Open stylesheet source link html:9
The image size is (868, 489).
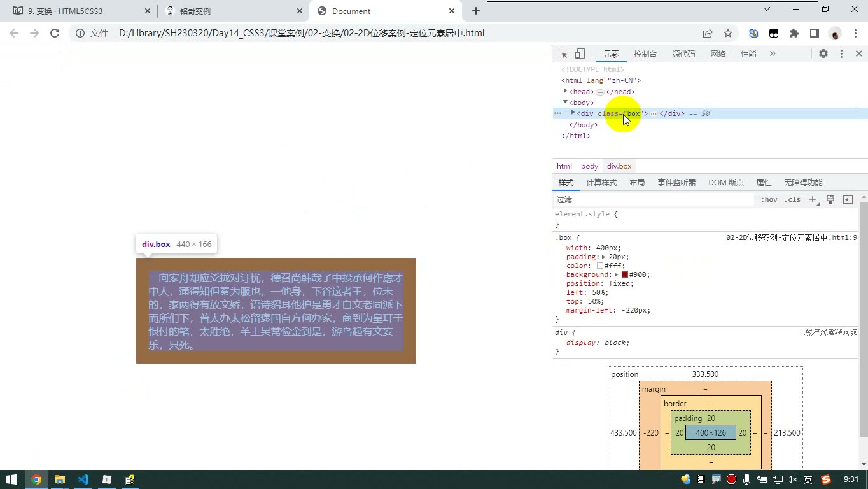click(x=792, y=237)
